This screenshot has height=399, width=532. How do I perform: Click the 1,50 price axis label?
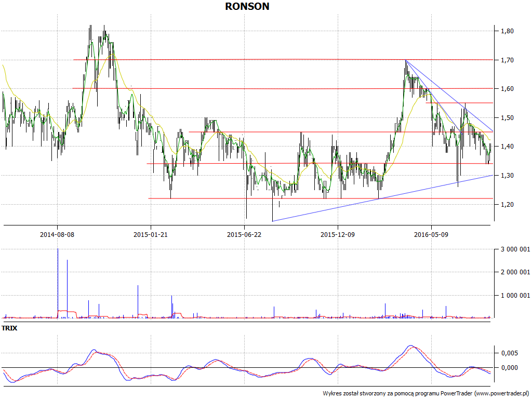click(x=507, y=118)
